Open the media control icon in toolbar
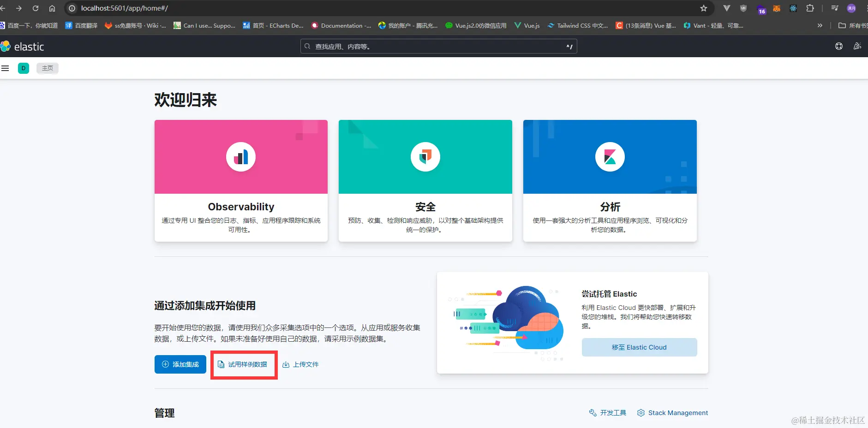 [x=835, y=8]
